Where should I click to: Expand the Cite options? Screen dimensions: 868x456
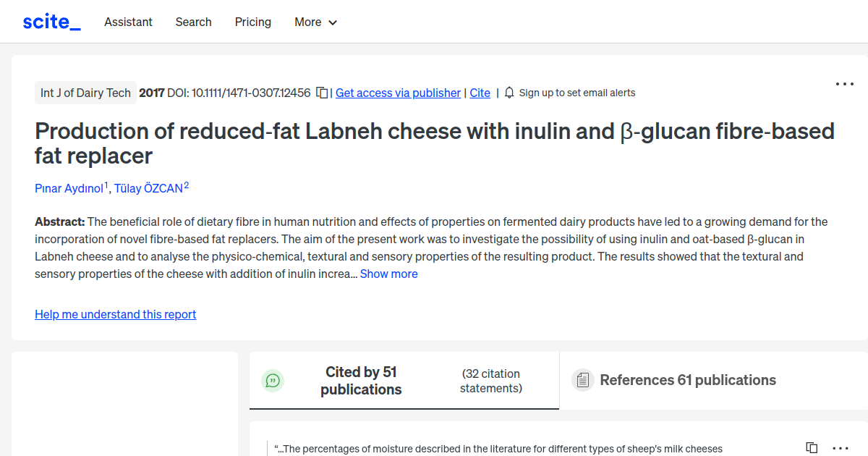tap(480, 93)
